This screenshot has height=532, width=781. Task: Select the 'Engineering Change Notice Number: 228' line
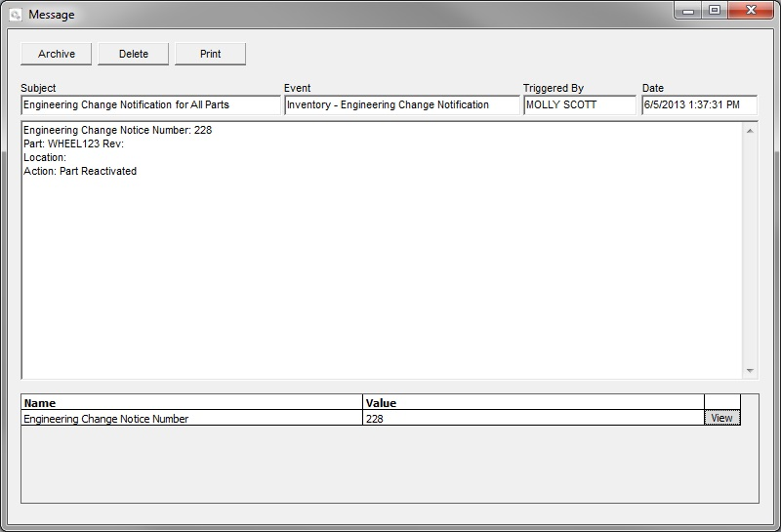coord(117,130)
